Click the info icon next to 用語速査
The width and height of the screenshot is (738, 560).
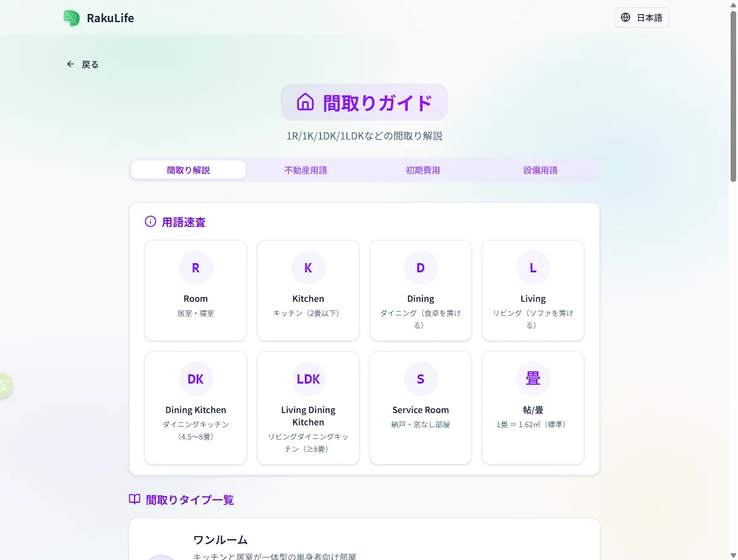(x=151, y=222)
